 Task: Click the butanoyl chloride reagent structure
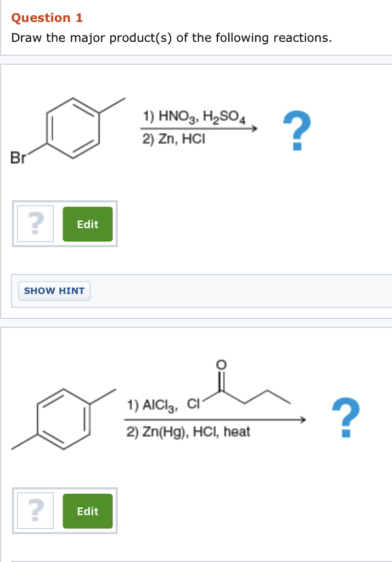pos(239,385)
